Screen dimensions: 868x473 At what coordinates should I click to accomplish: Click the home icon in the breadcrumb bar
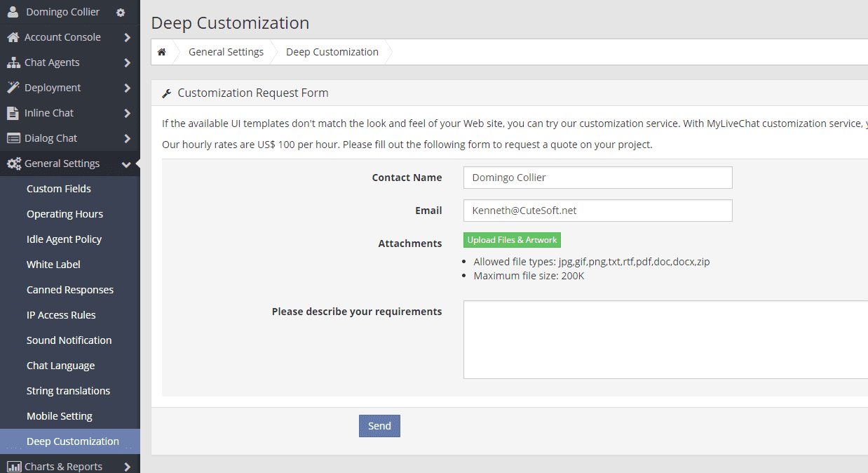162,51
